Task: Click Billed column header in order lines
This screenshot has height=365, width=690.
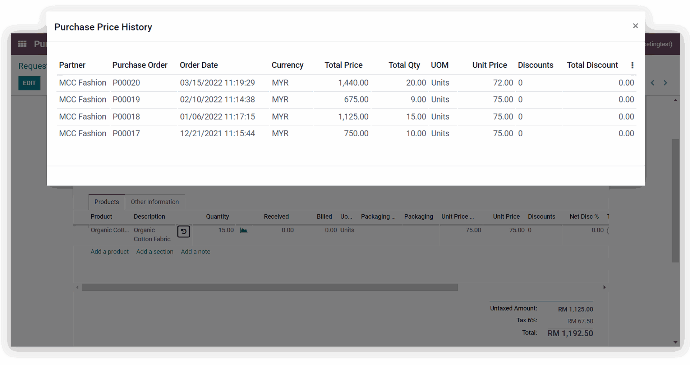Action: 324,217
